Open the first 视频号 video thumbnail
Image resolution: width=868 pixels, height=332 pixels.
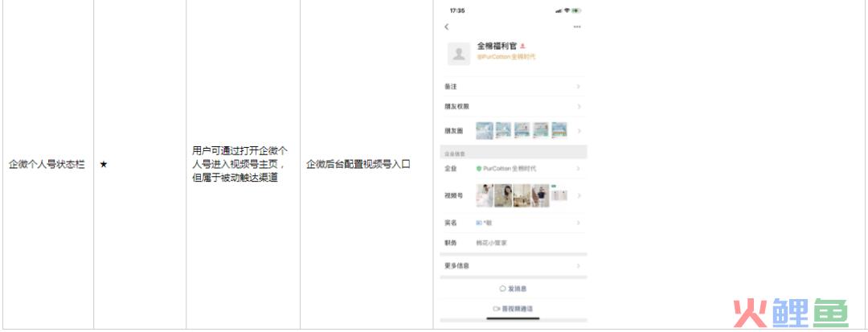(485, 195)
